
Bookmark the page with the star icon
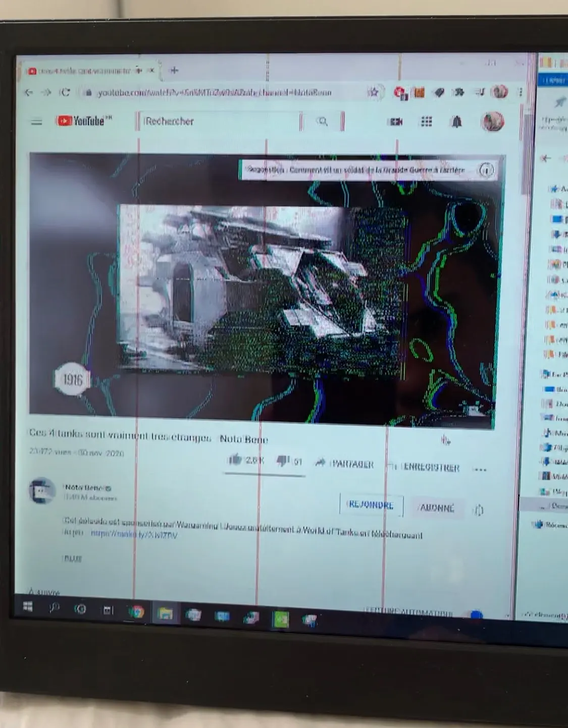(x=373, y=92)
